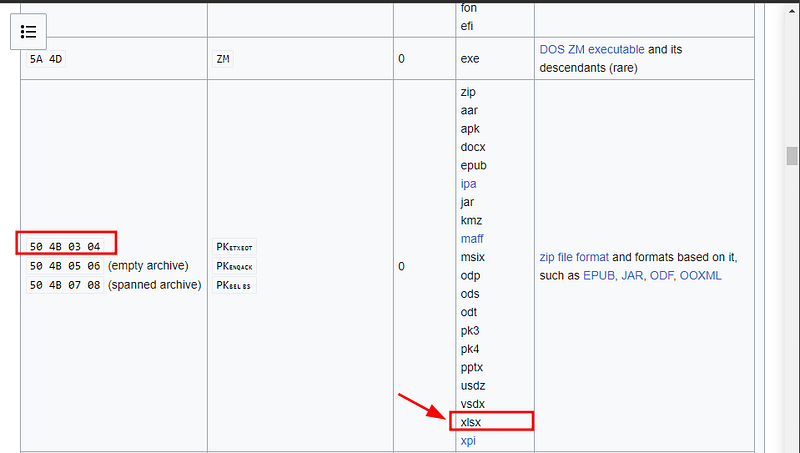Open the JAR article link
The height and width of the screenshot is (453, 800).
point(632,275)
